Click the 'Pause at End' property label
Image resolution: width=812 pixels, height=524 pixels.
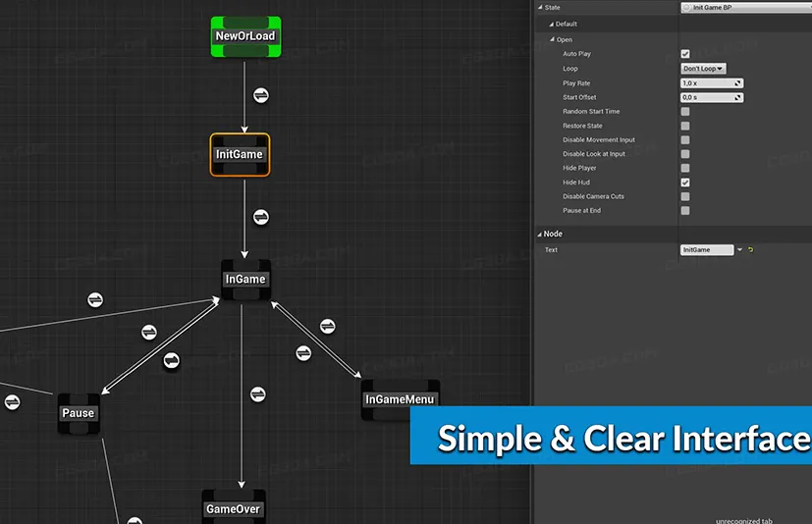581,210
